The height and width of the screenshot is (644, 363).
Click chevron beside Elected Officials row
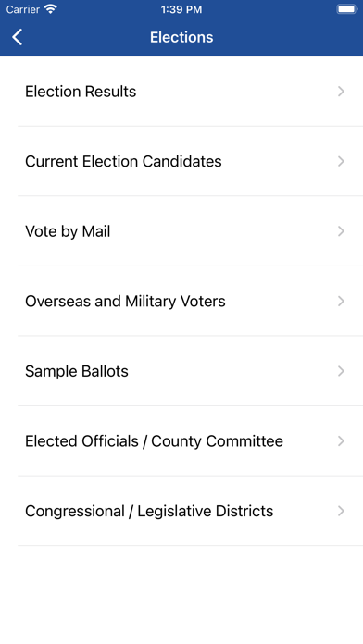pyautogui.click(x=341, y=441)
